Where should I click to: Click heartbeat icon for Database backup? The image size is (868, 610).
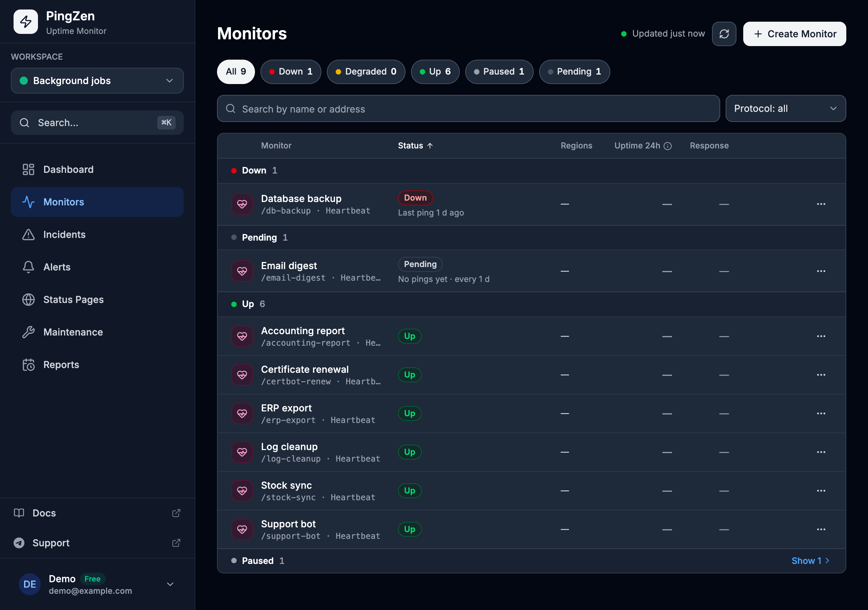coord(242,204)
